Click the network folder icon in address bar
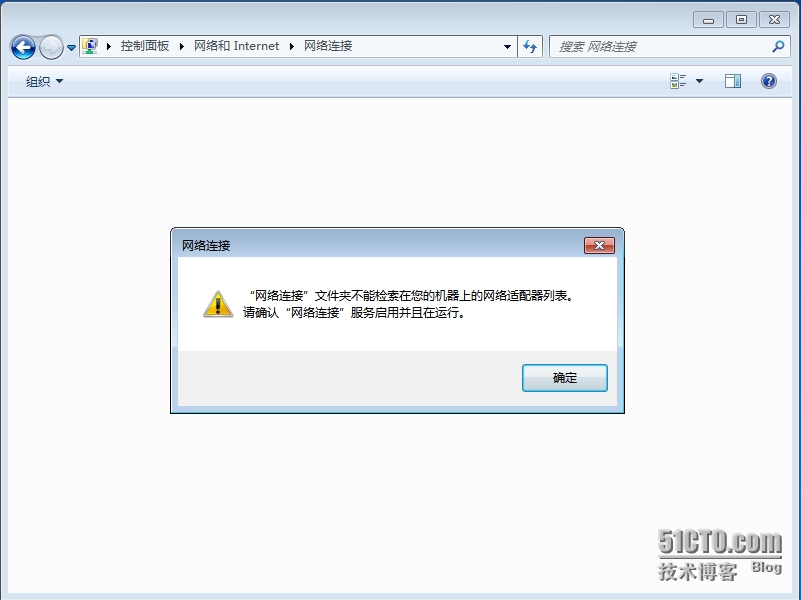 pyautogui.click(x=90, y=46)
